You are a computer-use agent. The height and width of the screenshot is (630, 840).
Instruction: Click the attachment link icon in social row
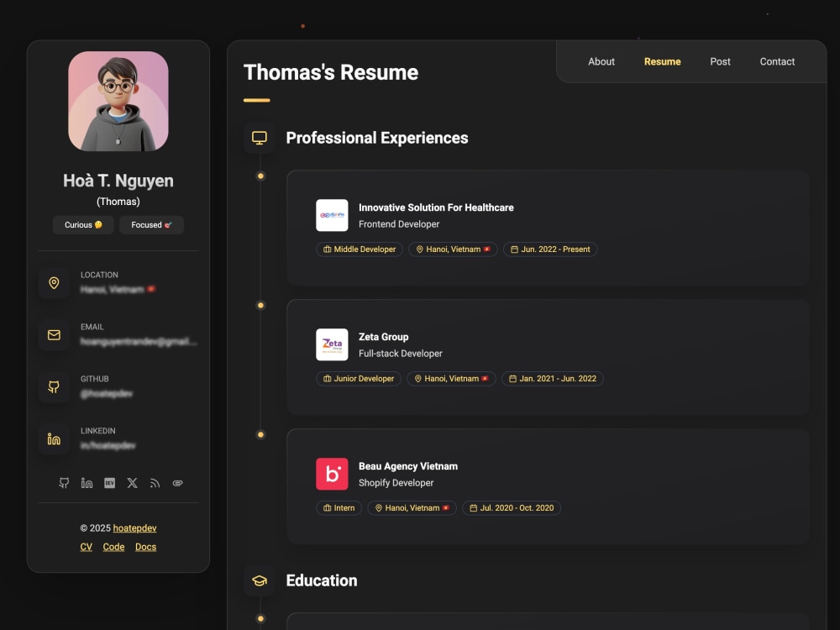(x=178, y=483)
